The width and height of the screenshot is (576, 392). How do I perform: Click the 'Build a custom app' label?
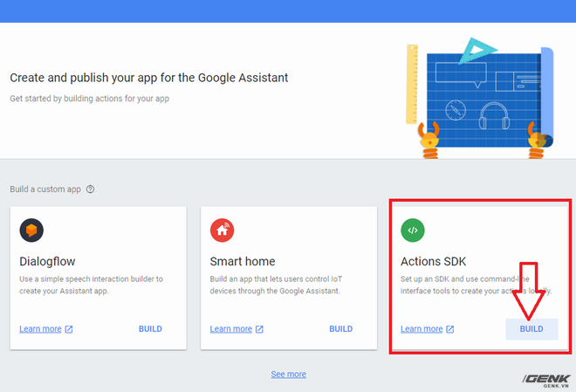pos(45,189)
